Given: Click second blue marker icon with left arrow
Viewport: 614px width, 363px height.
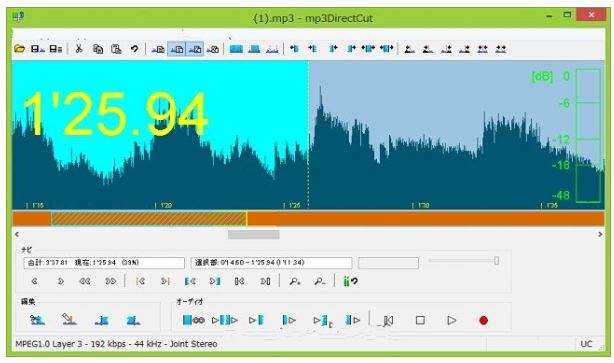Looking at the screenshot, I should [x=312, y=49].
